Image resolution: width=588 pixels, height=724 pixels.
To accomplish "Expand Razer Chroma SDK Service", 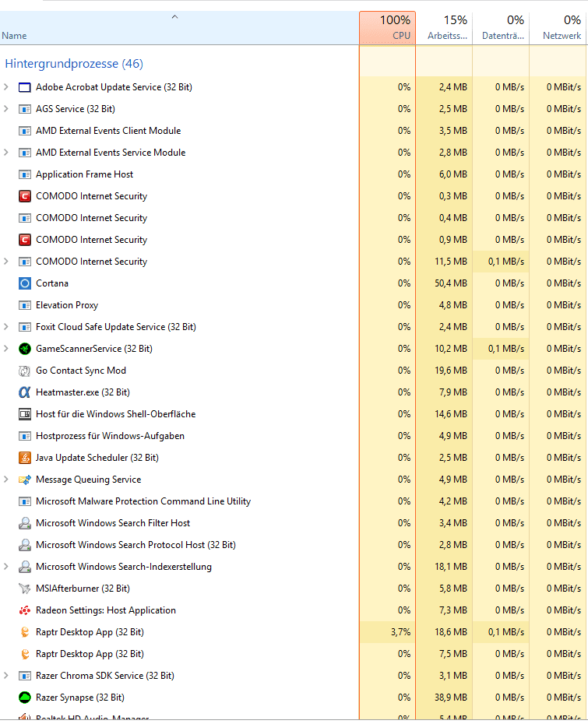I will pos(6,676).
